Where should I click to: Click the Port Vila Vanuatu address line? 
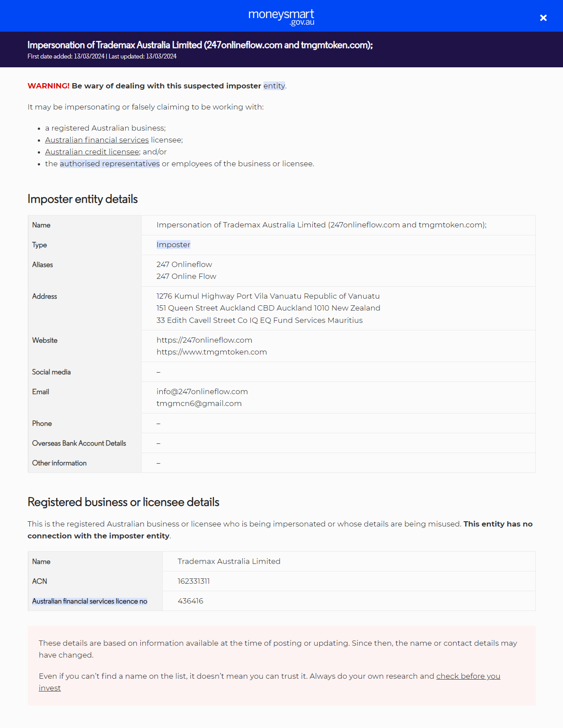click(x=268, y=296)
